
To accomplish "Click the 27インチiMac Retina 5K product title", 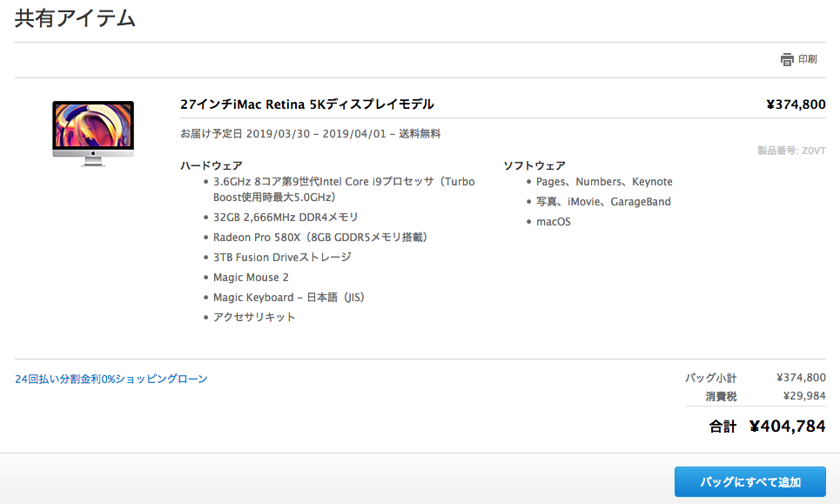I will pos(306,104).
